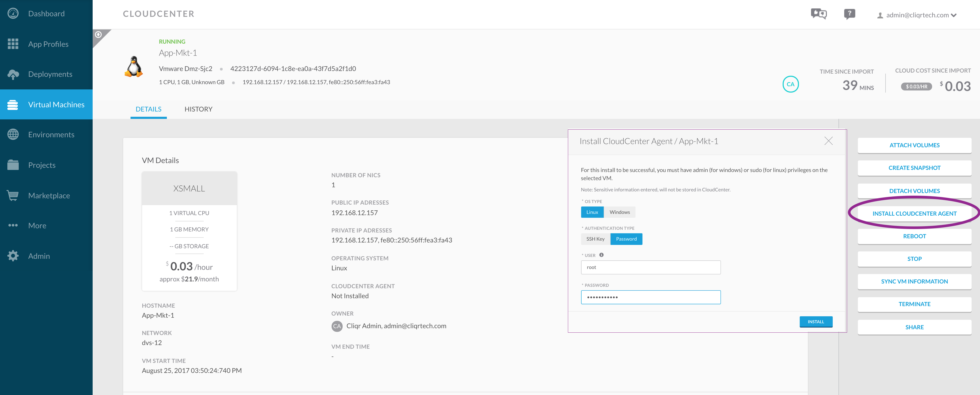Screen dimensions: 980x395
Task: Click the Environments globe icon
Action: 13,135
